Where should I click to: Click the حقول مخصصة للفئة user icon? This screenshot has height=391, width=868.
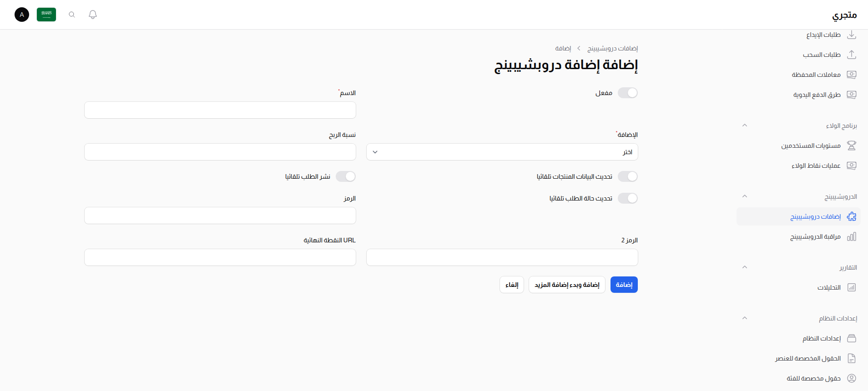pyautogui.click(x=852, y=378)
